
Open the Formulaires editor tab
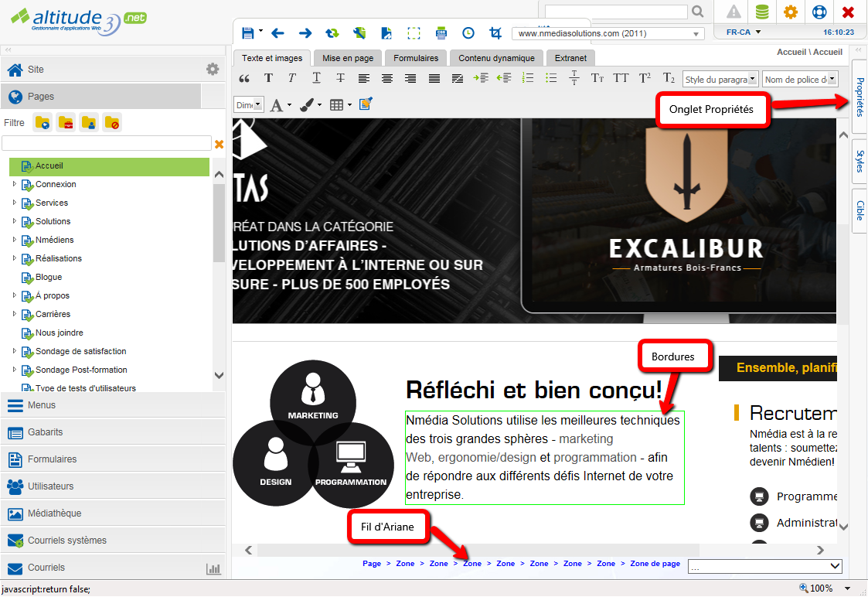416,58
